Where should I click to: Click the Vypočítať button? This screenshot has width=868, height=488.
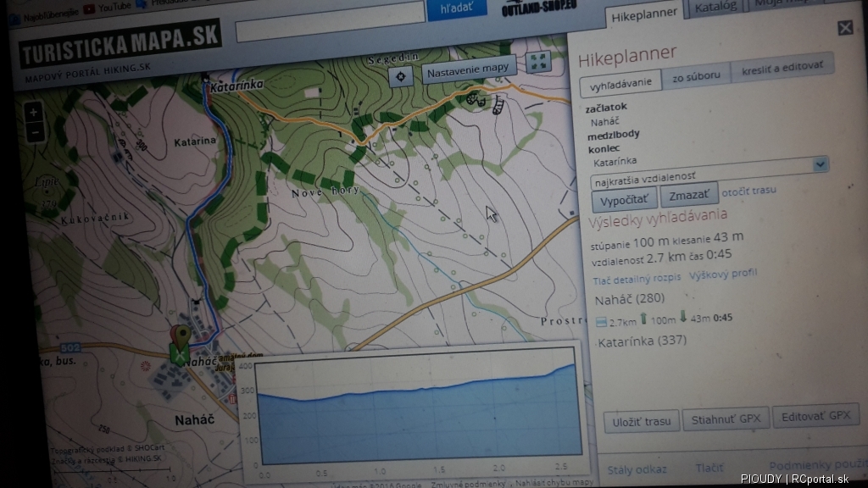pyautogui.click(x=624, y=200)
